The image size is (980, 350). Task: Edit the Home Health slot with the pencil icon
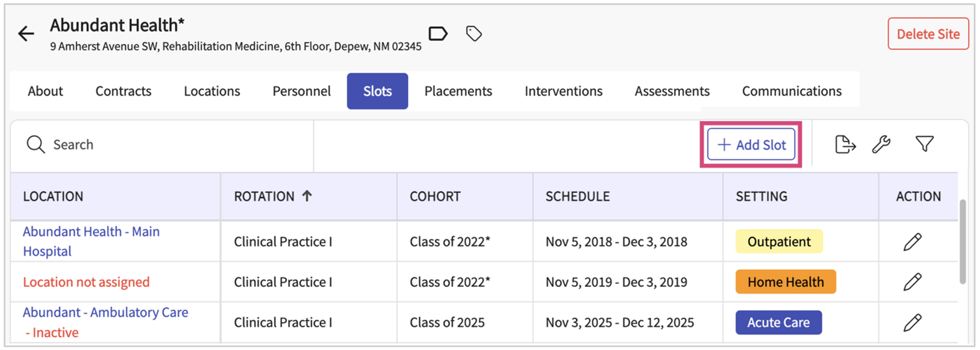(912, 282)
